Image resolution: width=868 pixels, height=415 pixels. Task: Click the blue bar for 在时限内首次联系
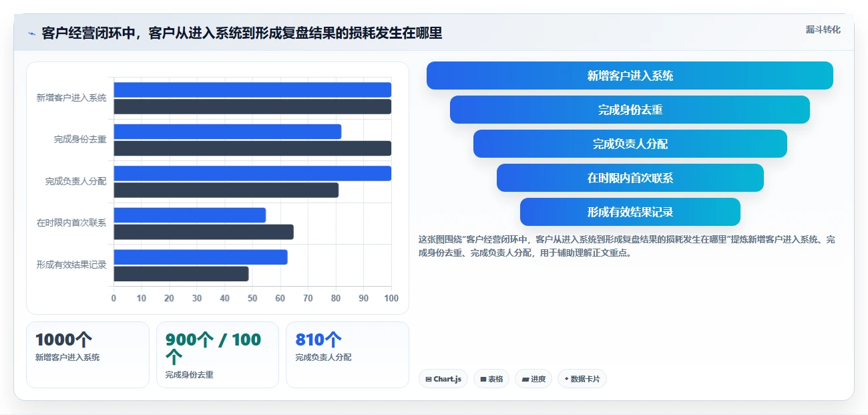click(x=190, y=215)
